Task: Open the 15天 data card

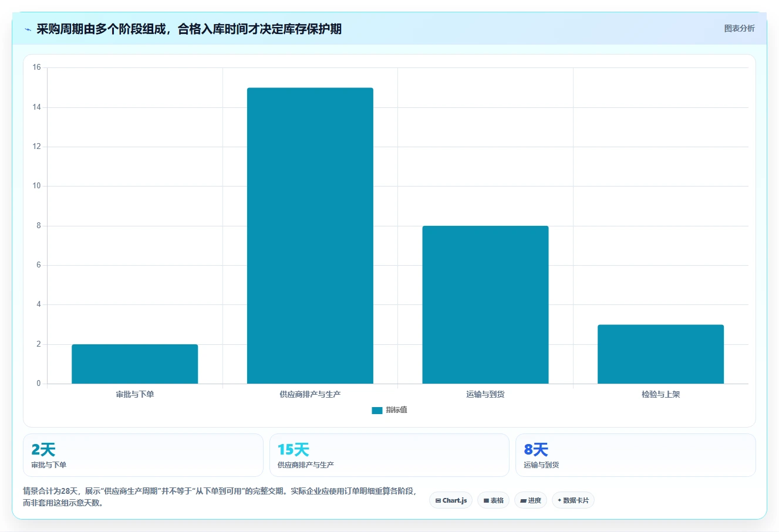Action: [x=389, y=455]
